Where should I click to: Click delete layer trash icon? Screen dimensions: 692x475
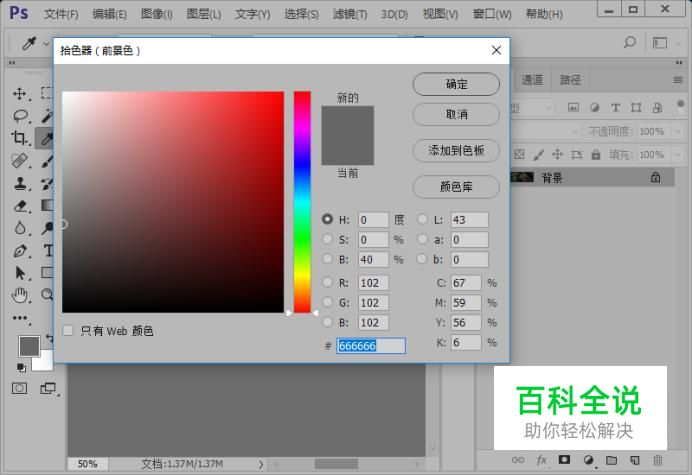(658, 460)
